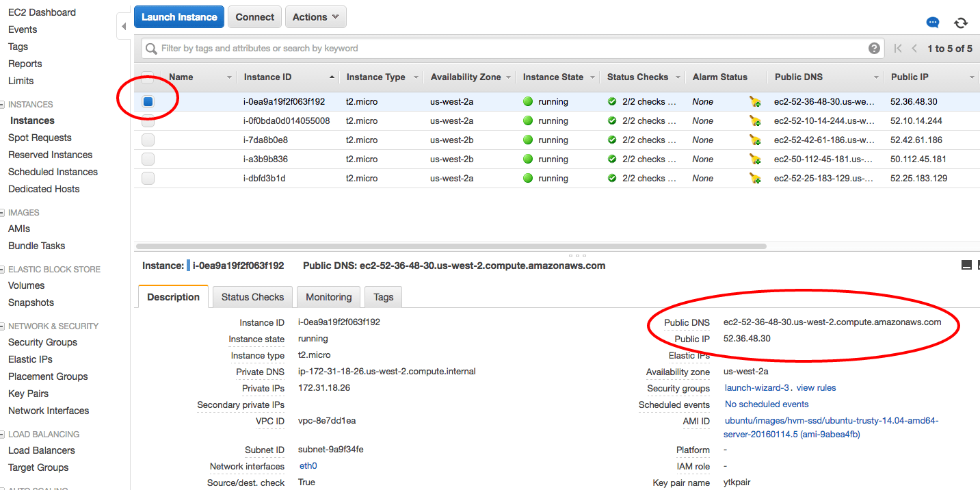This screenshot has height=490, width=980.
Task: Open help via the question mark icon
Action: coord(875,48)
